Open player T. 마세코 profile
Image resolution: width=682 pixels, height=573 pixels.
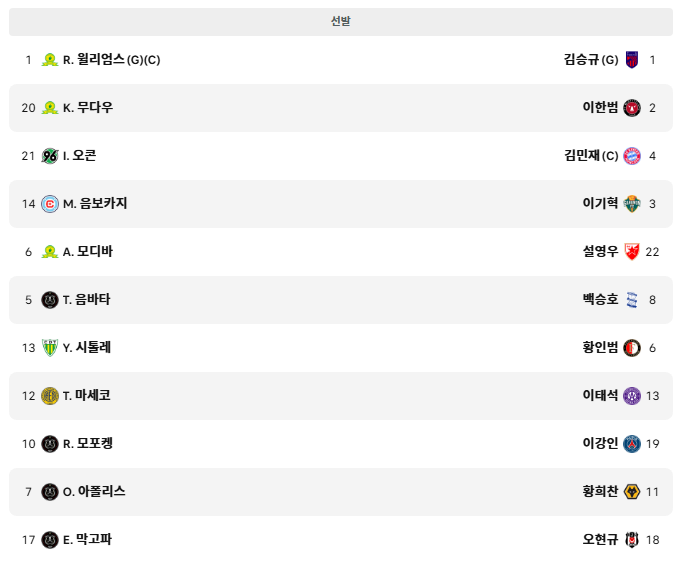87,395
